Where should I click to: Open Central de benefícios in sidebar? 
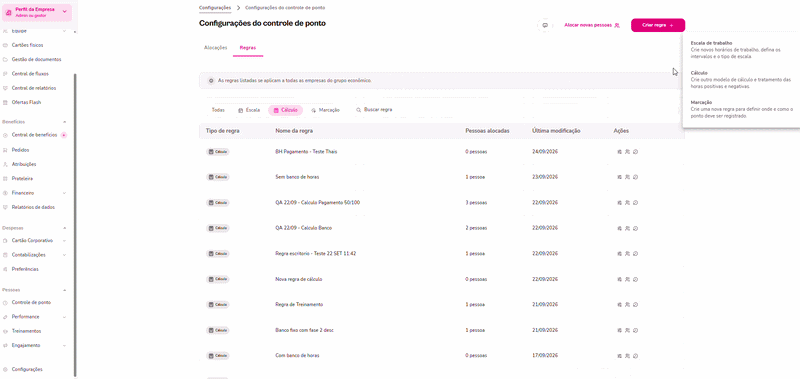34,135
